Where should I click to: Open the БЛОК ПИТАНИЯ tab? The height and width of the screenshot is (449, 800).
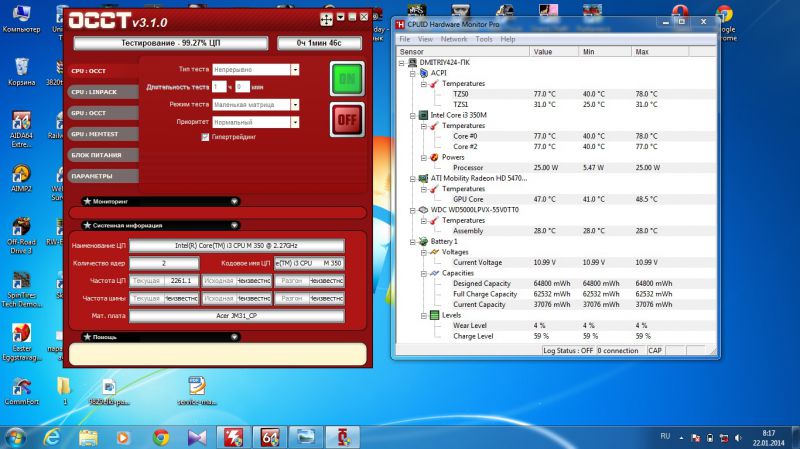pyautogui.click(x=103, y=155)
